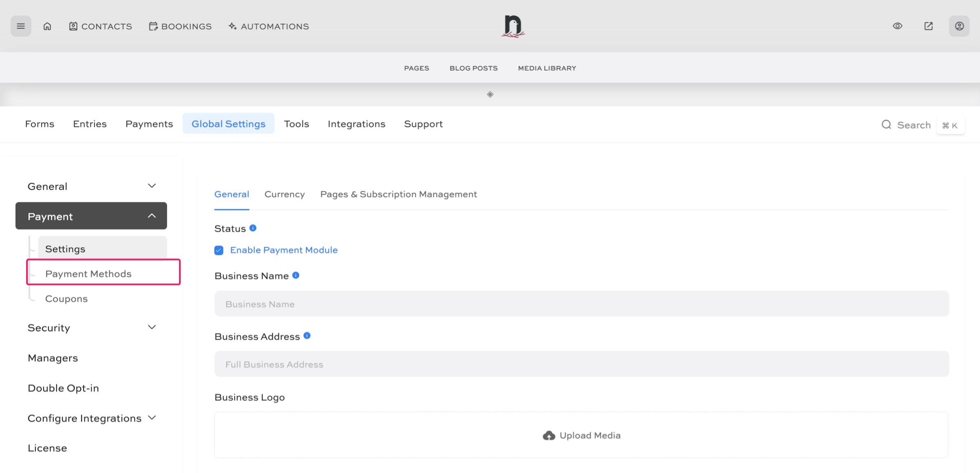Click the Status info icon
The height and width of the screenshot is (473, 980).
coord(253,228)
